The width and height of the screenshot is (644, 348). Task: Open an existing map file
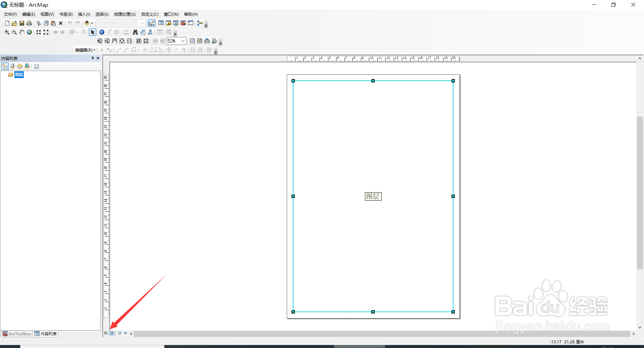[14, 23]
